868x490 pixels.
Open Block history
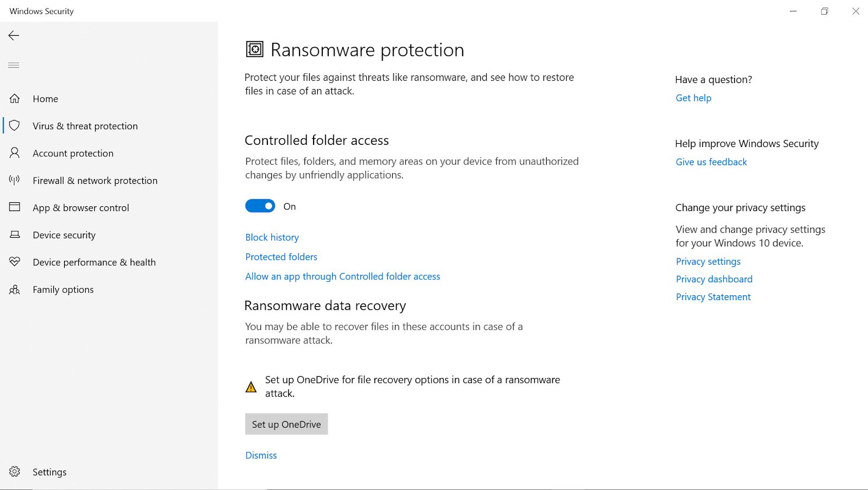click(272, 237)
